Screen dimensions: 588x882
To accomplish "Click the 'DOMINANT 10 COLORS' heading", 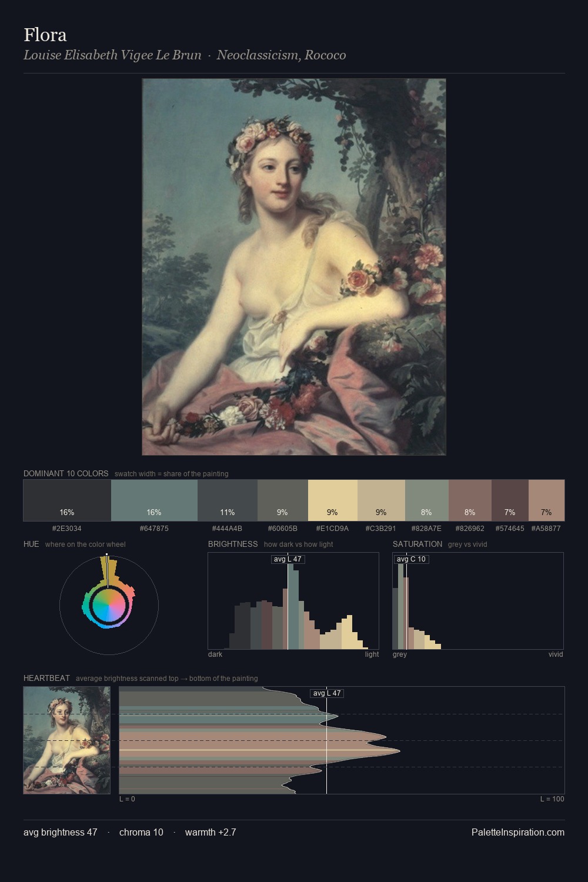I will [x=66, y=473].
